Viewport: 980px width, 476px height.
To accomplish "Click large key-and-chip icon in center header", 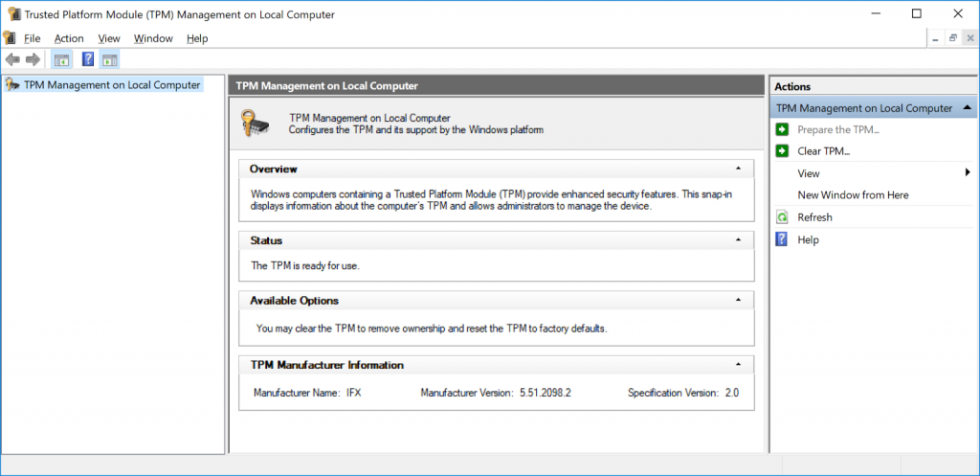I will click(x=255, y=124).
